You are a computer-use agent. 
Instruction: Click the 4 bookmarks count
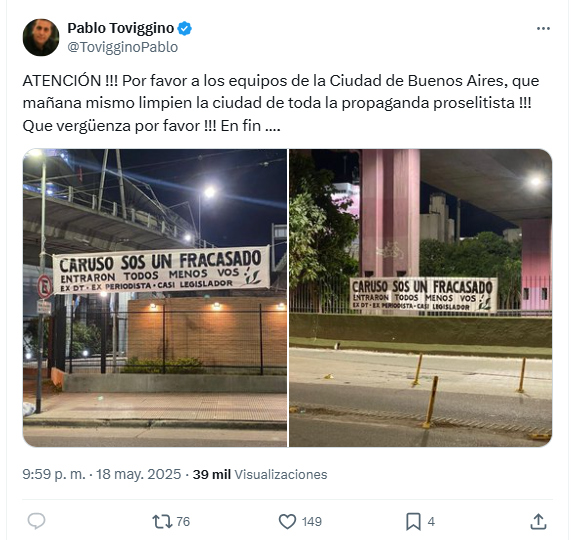point(431,522)
